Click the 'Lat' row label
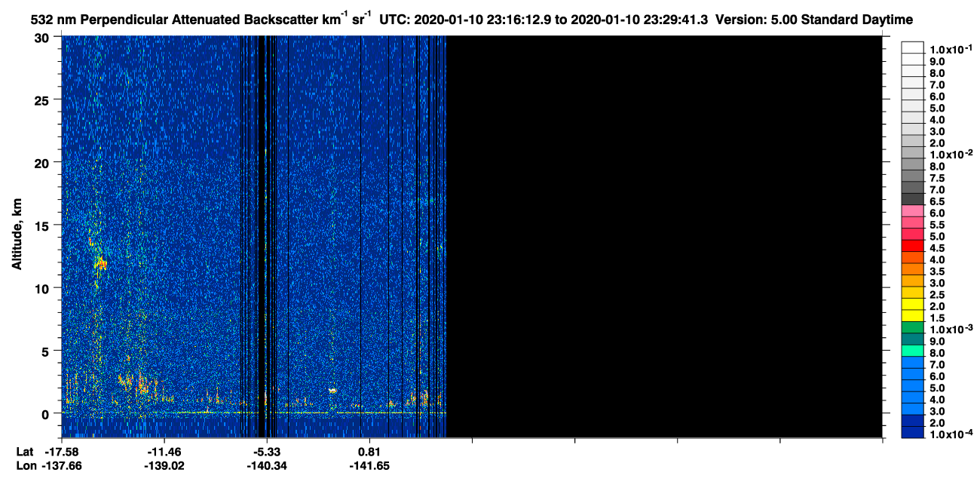The height and width of the screenshot is (503, 980). [25, 452]
